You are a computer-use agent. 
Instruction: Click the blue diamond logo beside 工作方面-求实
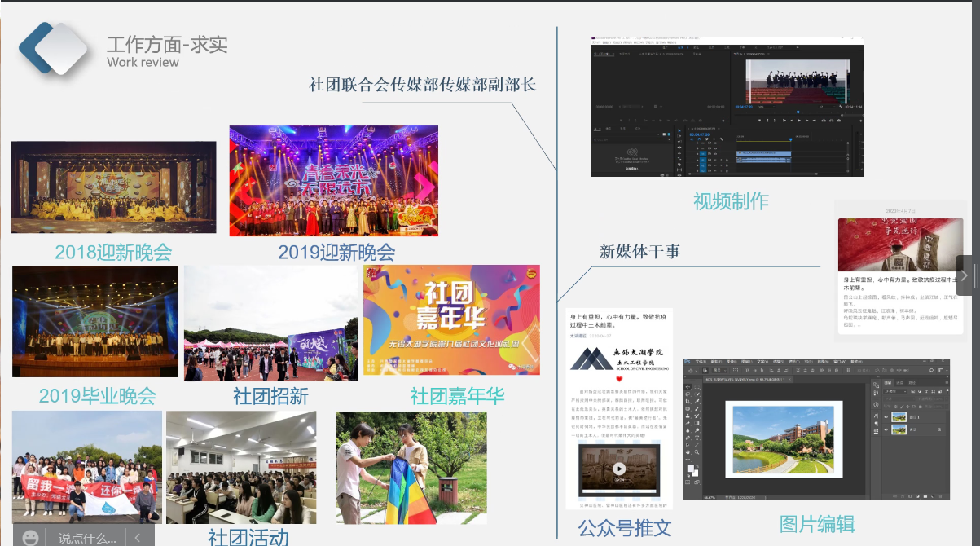(54, 48)
